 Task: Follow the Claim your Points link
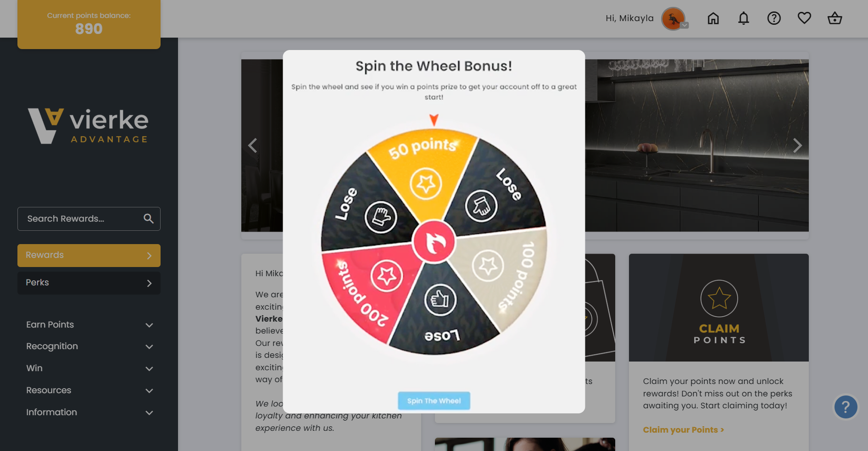click(x=684, y=430)
